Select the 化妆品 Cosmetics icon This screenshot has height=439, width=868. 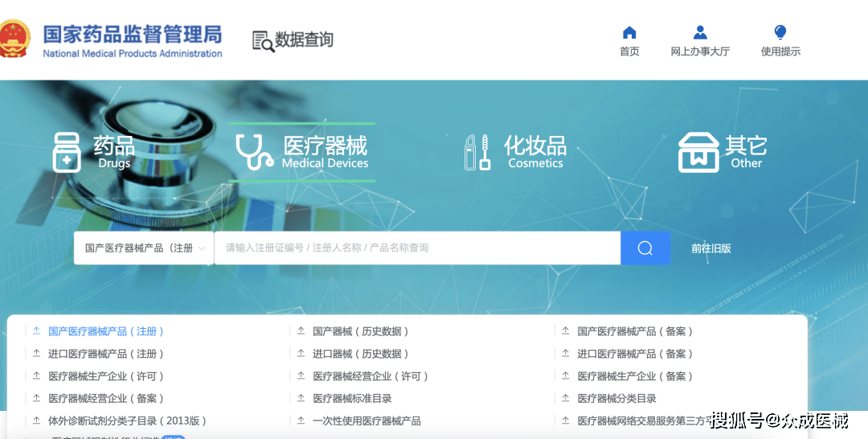477,152
